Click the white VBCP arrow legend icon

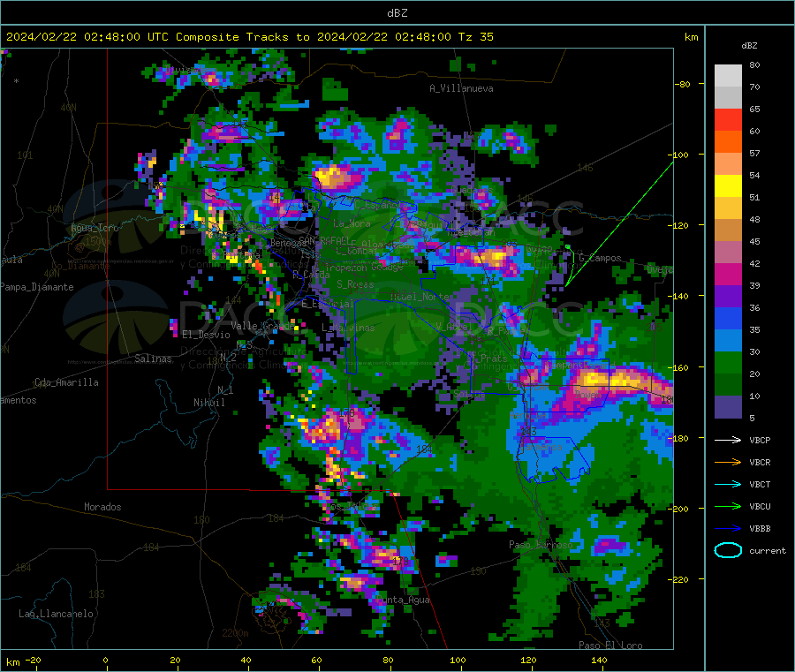728,440
